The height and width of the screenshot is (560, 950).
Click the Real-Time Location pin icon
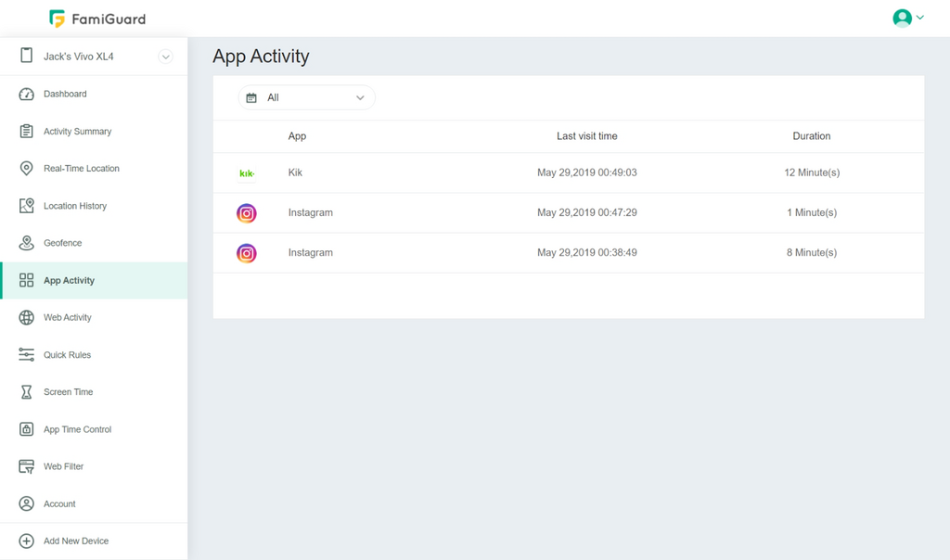click(x=26, y=169)
